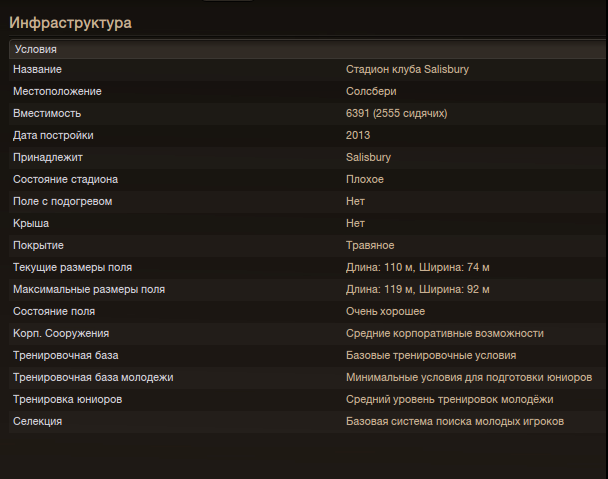This screenshot has width=608, height=479.
Task: Click Нет in the Крыша row
Action: pos(355,223)
